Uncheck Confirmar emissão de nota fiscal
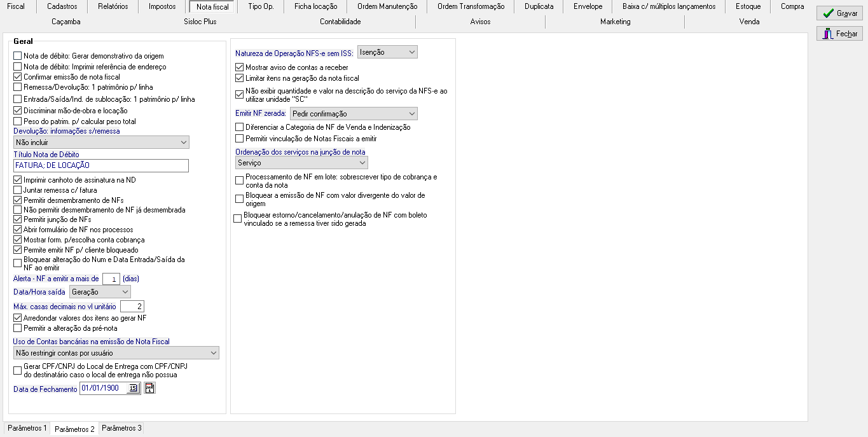 pos(18,77)
